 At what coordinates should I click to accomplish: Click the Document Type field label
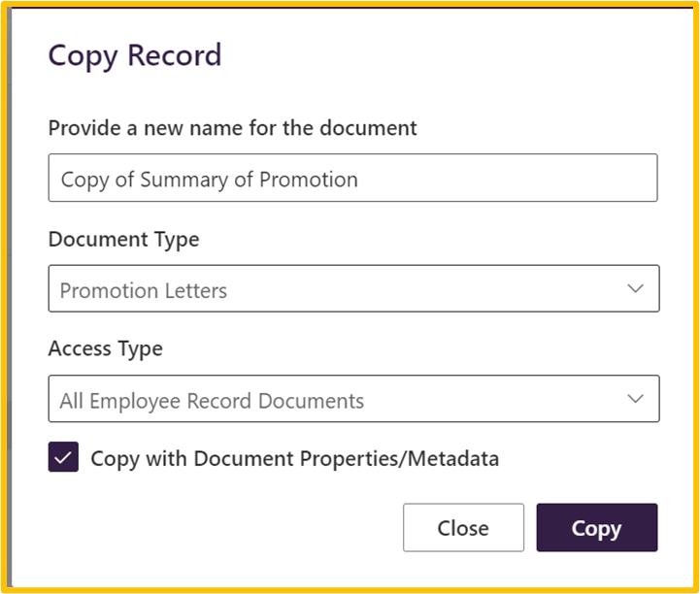click(123, 239)
